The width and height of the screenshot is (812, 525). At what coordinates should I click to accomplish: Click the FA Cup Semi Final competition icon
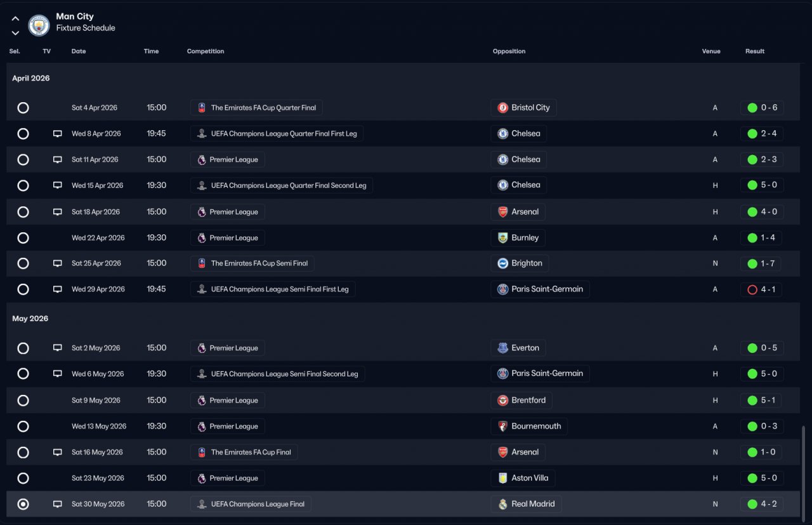tap(202, 263)
